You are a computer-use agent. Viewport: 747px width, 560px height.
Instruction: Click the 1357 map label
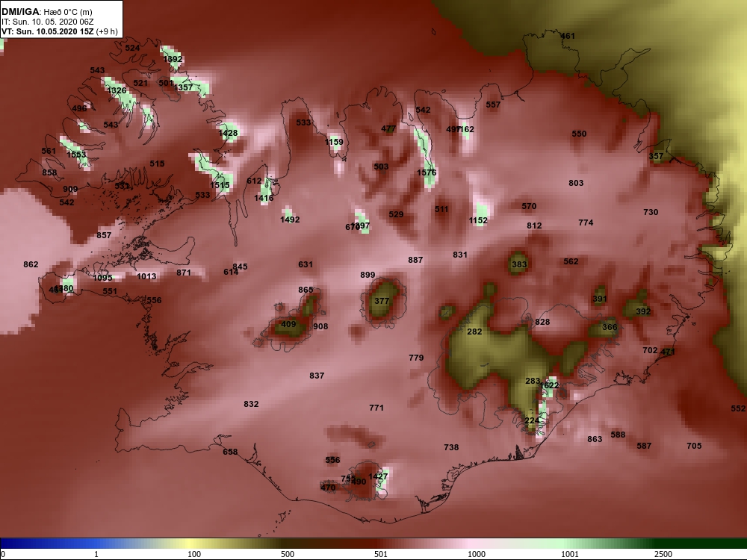pos(183,87)
